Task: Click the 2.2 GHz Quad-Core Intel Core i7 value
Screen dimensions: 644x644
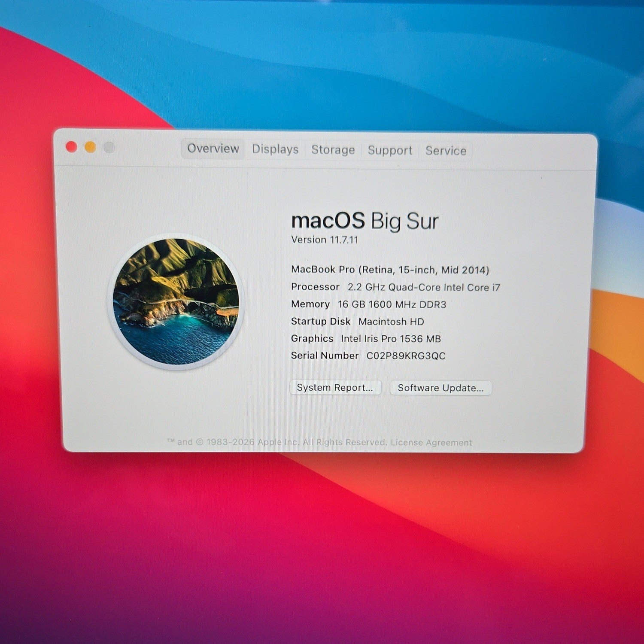Action: pyautogui.click(x=424, y=287)
